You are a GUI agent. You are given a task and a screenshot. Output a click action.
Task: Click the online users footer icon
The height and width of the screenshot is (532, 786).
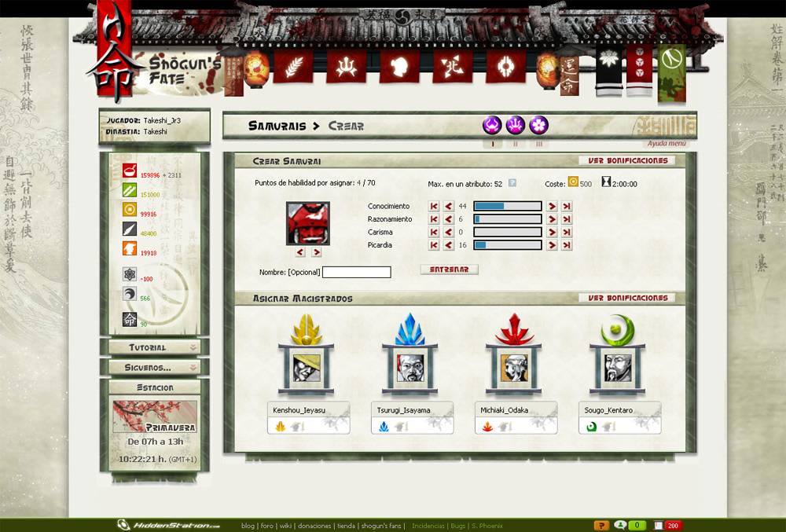[621, 526]
